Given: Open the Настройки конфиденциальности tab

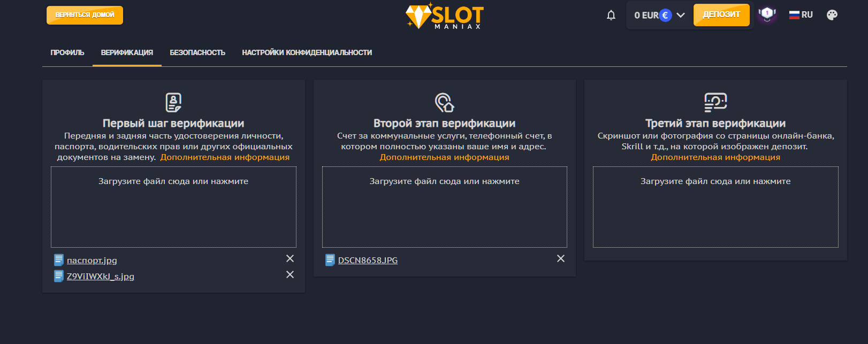Looking at the screenshot, I should (307, 52).
